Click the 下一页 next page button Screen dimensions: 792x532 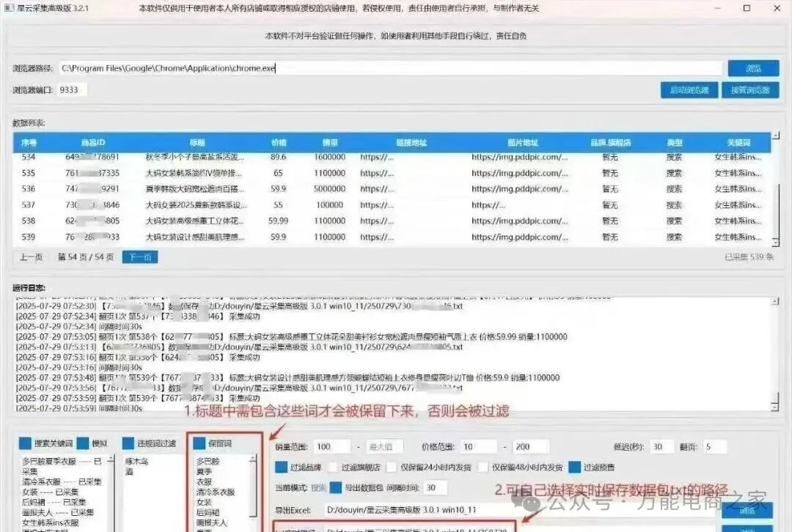pos(139,257)
